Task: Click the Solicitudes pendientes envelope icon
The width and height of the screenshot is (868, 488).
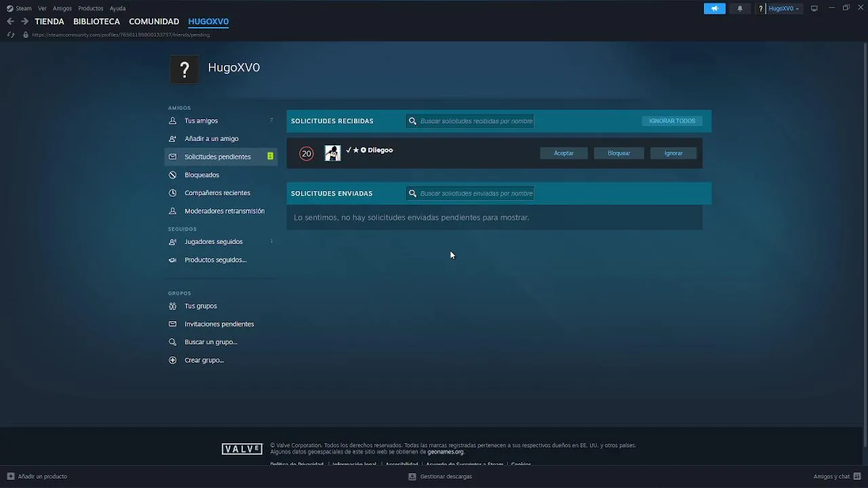Action: (172, 157)
